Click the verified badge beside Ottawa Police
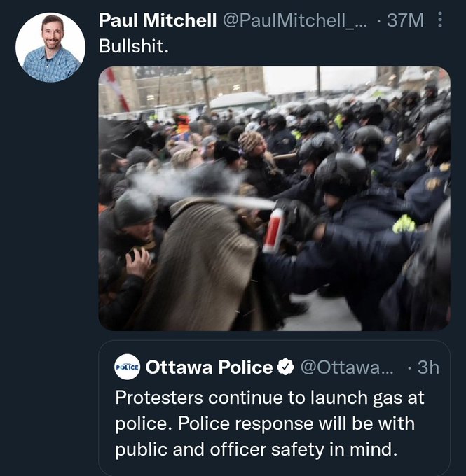Viewport: 466px width, 476px height. [x=285, y=366]
